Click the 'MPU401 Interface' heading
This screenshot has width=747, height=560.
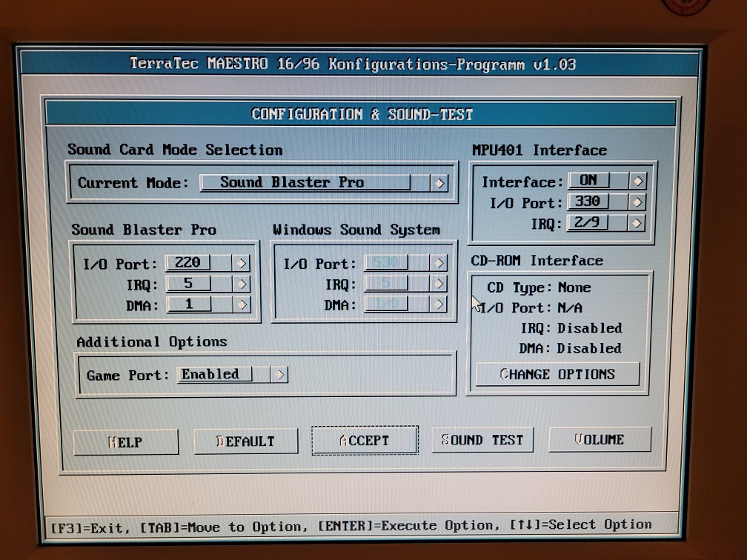(x=539, y=150)
